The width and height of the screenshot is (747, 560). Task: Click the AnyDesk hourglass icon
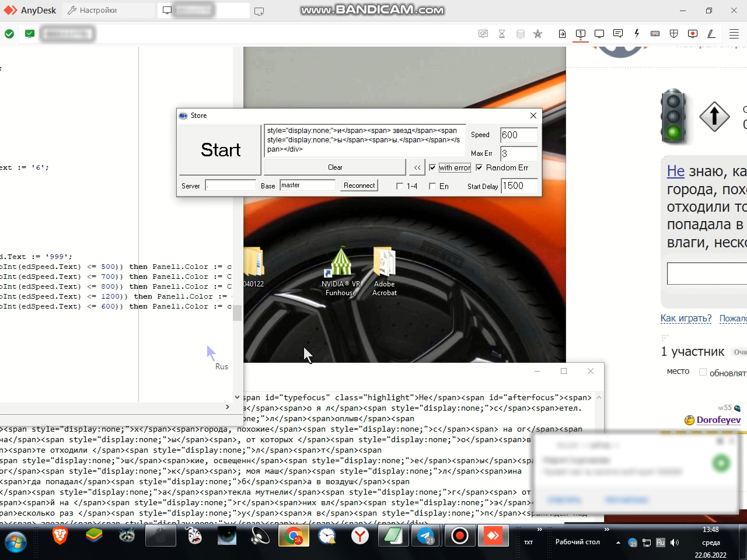[502, 34]
